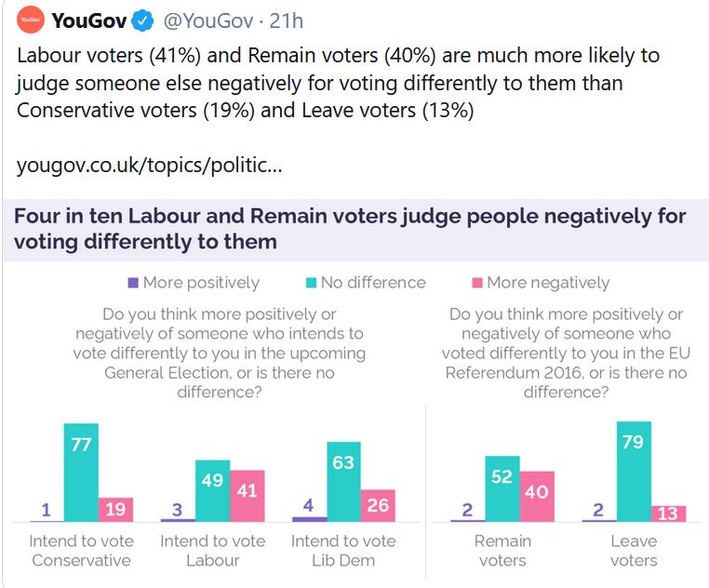Click the purple More positively legend swatch
The width and height of the screenshot is (709, 588).
click(134, 283)
